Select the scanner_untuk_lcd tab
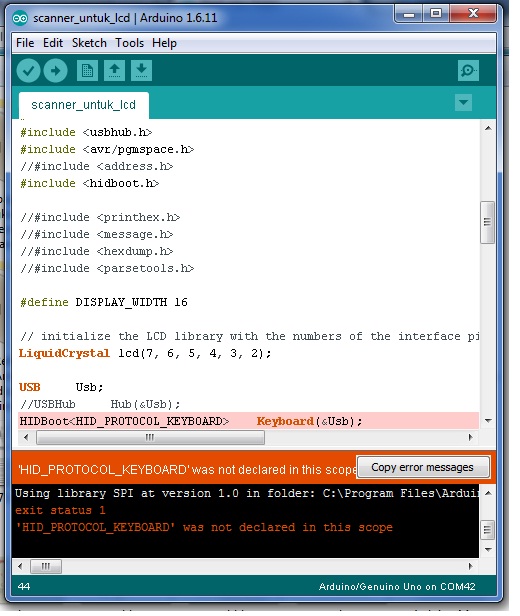 click(84, 105)
